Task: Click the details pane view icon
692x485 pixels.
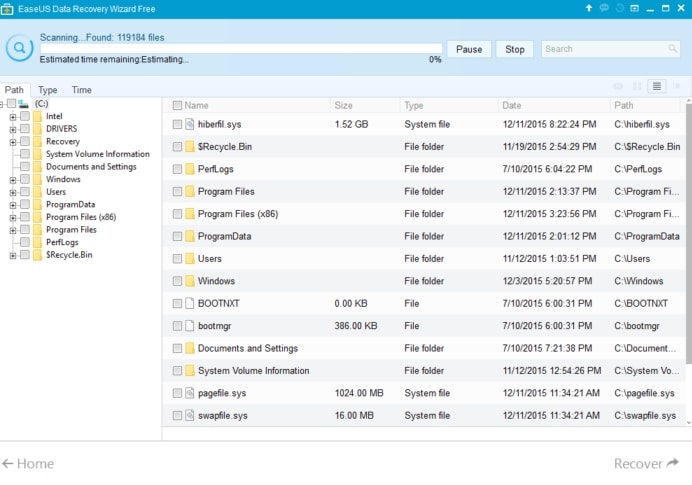Action: [x=677, y=86]
